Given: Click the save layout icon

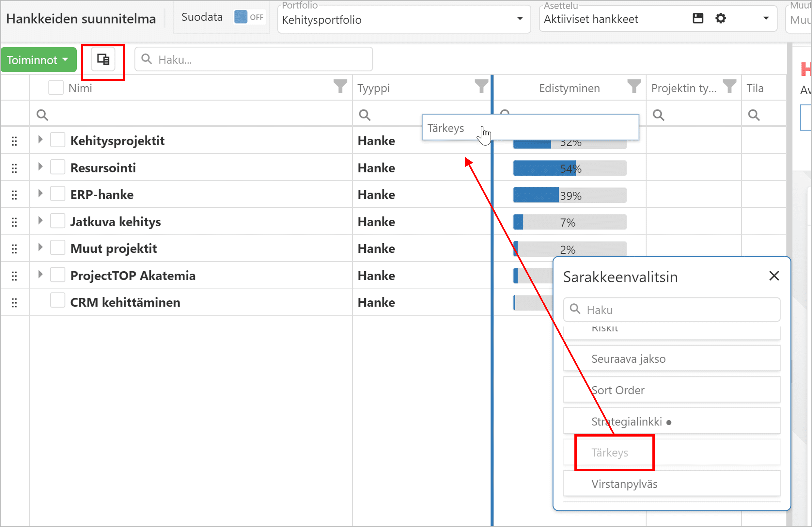Looking at the screenshot, I should point(698,18).
